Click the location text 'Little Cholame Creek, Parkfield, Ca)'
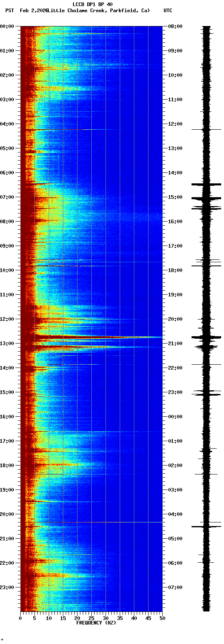The image size is (224, 644). (x=99, y=11)
